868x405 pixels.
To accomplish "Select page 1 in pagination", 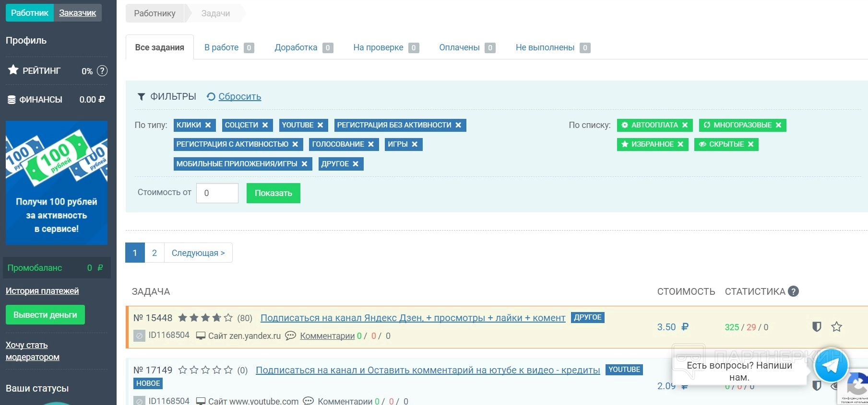I will (x=135, y=253).
